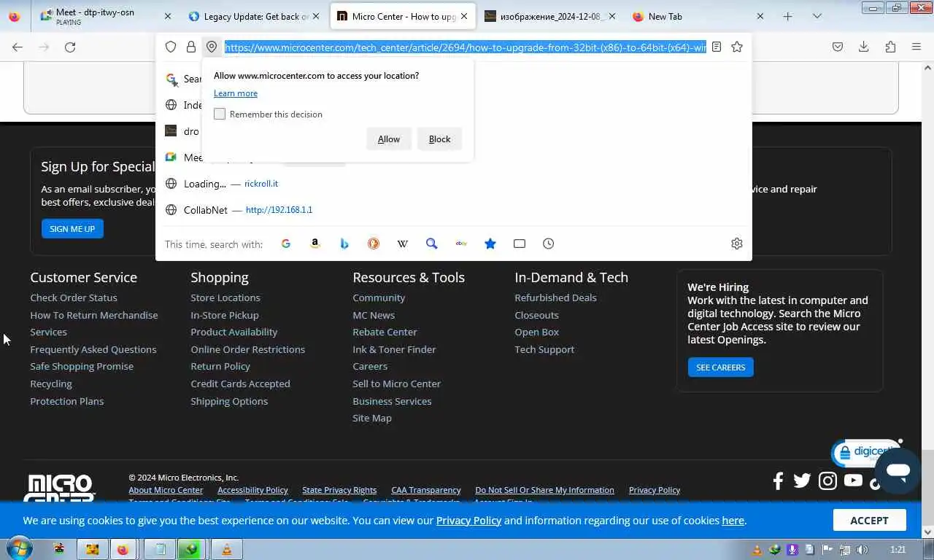Search with Amazon one-off icon
Viewport: 934px width, 560px height.
[x=315, y=244]
